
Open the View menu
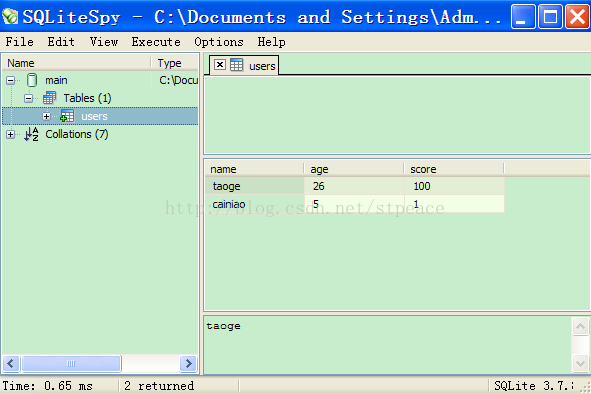104,42
